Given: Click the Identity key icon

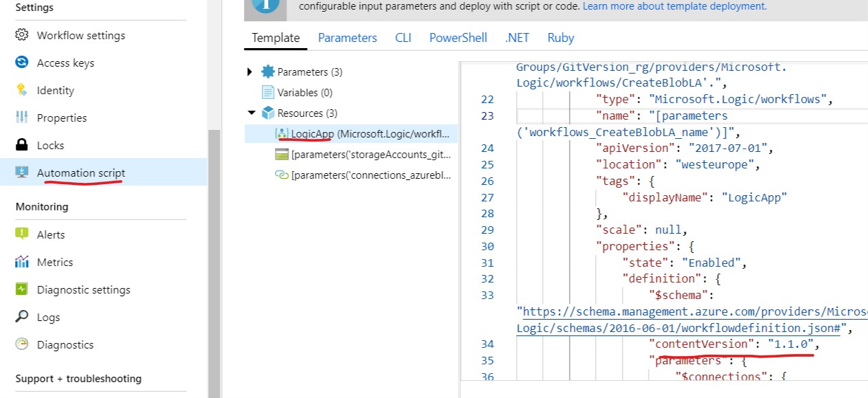Looking at the screenshot, I should coord(22,90).
